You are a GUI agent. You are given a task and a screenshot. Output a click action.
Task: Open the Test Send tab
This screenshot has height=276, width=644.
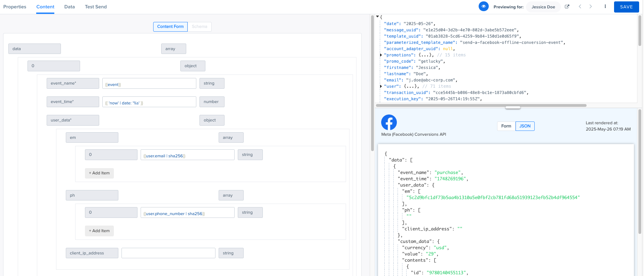(96, 7)
